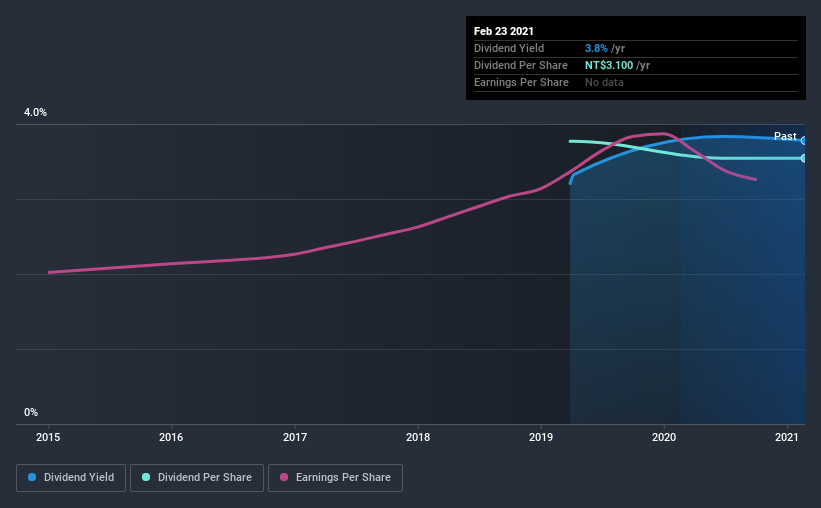Click the 'Past' label on chart
The height and width of the screenshot is (508, 821).
click(x=785, y=136)
